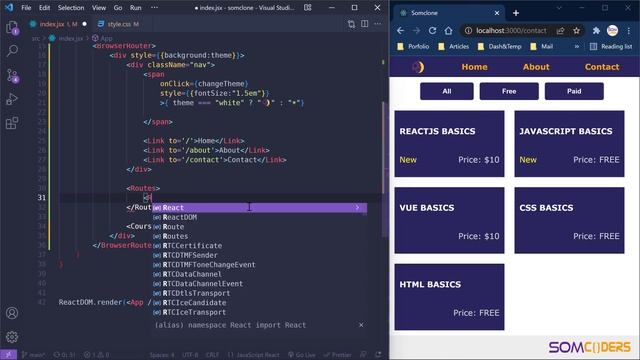Open the Chrome tab search chevron

(x=559, y=8)
